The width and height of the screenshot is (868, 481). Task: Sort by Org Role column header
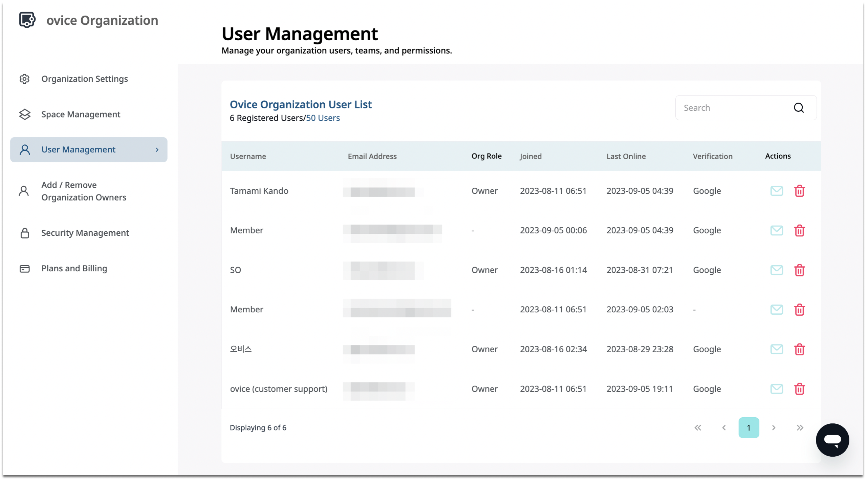pyautogui.click(x=486, y=156)
